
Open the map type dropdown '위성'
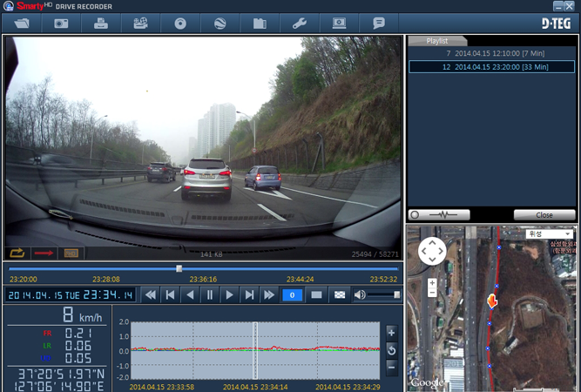tap(549, 233)
